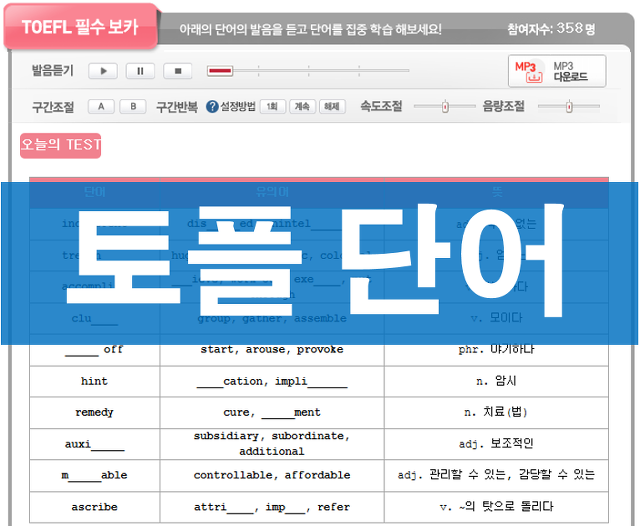Click 해제 to cancel repeat
Viewport: 640px width, 526px height.
coord(332,107)
